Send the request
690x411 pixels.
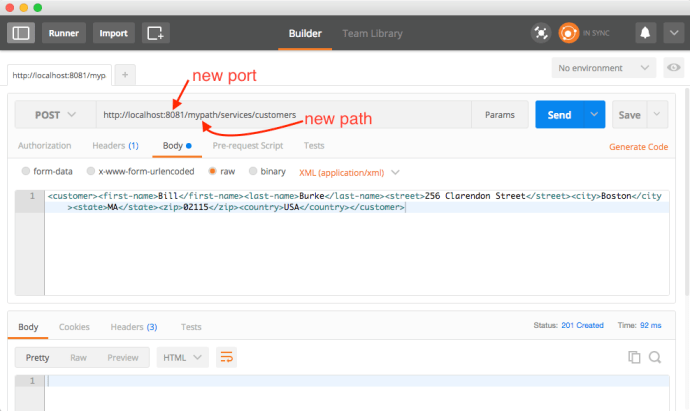point(559,115)
